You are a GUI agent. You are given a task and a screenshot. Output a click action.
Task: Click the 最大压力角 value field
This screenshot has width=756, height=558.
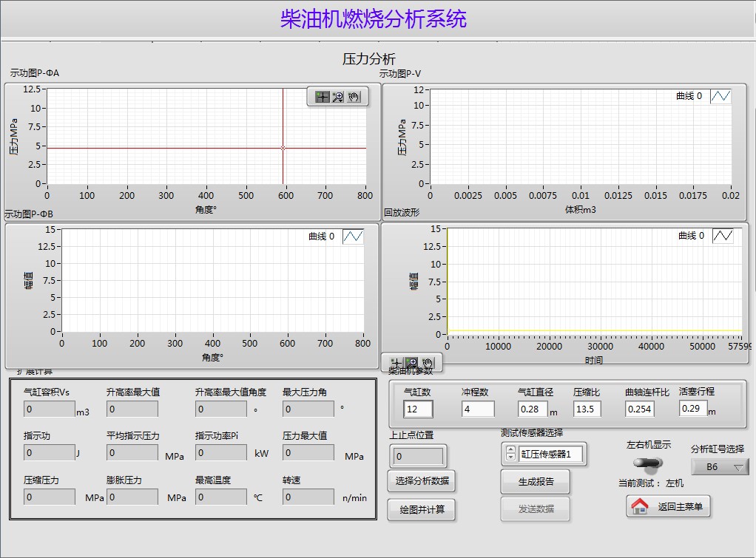(308, 409)
